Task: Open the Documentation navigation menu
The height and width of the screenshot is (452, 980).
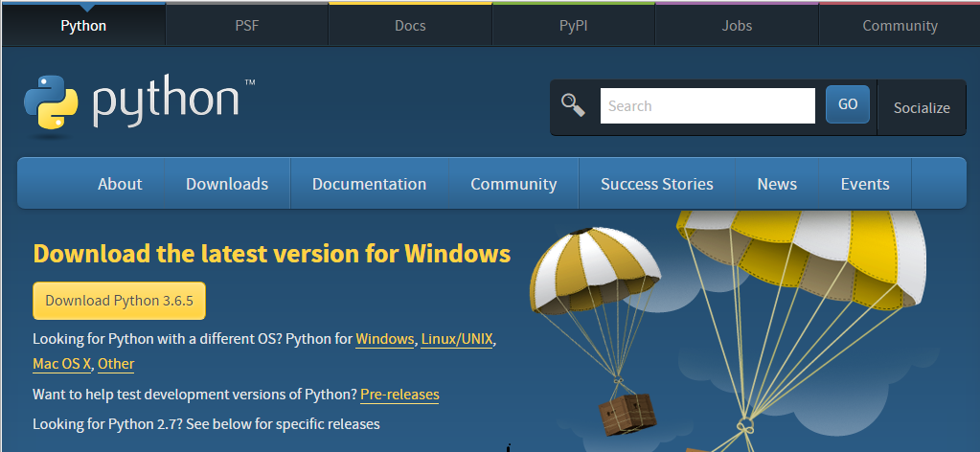Action: point(370,184)
